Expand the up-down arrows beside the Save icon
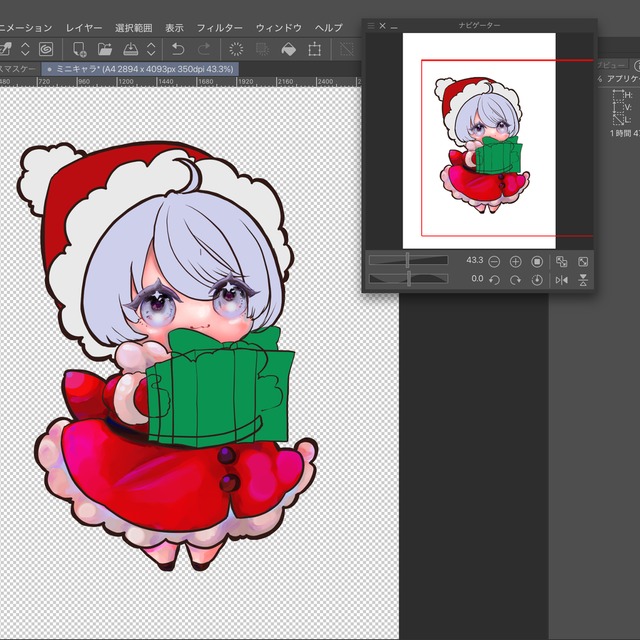The width and height of the screenshot is (640, 640). pyautogui.click(x=151, y=48)
